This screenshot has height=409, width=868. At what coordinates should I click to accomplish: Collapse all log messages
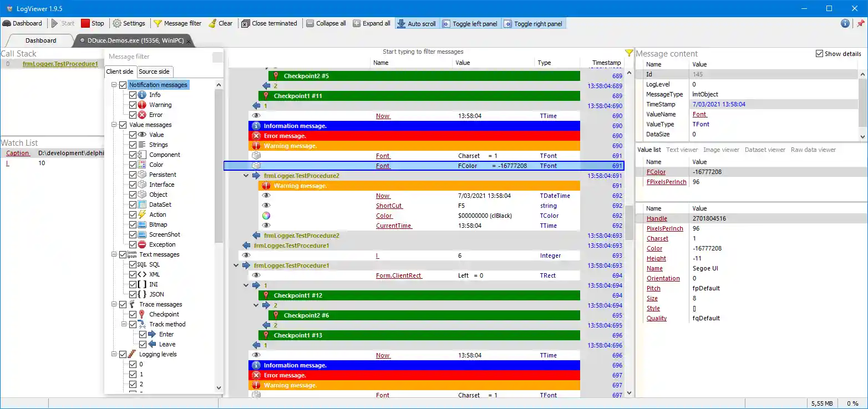[326, 23]
